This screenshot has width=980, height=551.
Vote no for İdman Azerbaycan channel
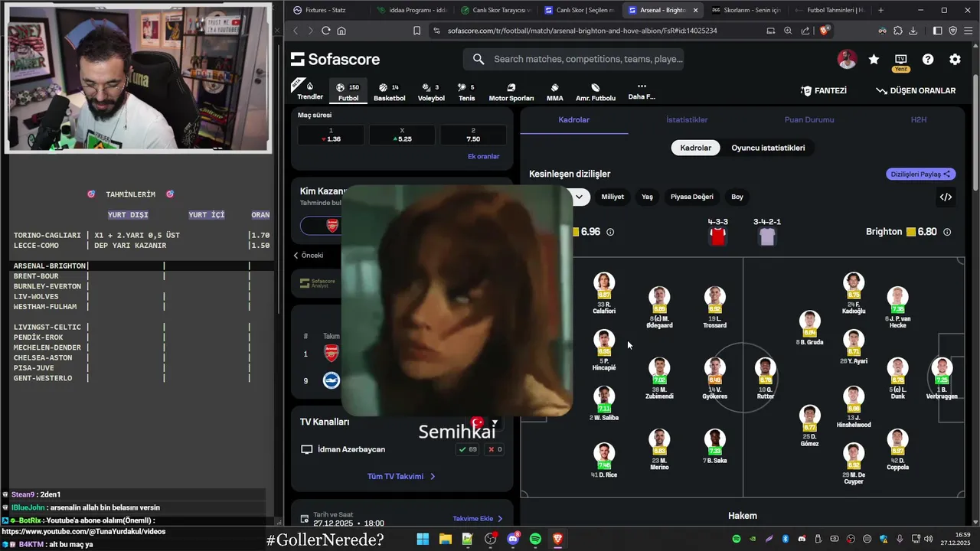[x=495, y=449]
